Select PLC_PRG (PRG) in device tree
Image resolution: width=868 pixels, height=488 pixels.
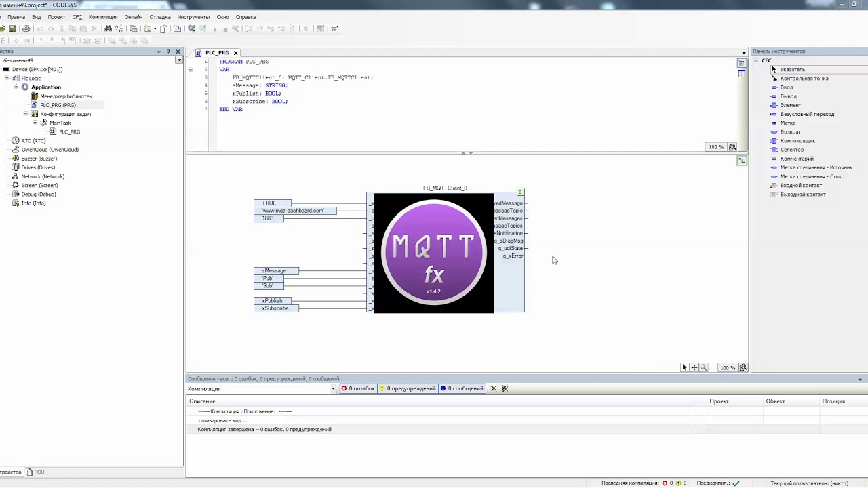(58, 105)
